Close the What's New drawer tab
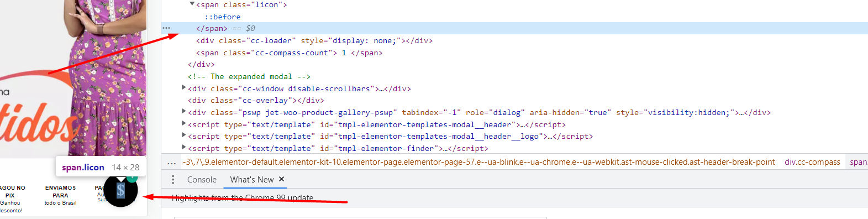Image resolution: width=868 pixels, height=219 pixels. tap(281, 179)
